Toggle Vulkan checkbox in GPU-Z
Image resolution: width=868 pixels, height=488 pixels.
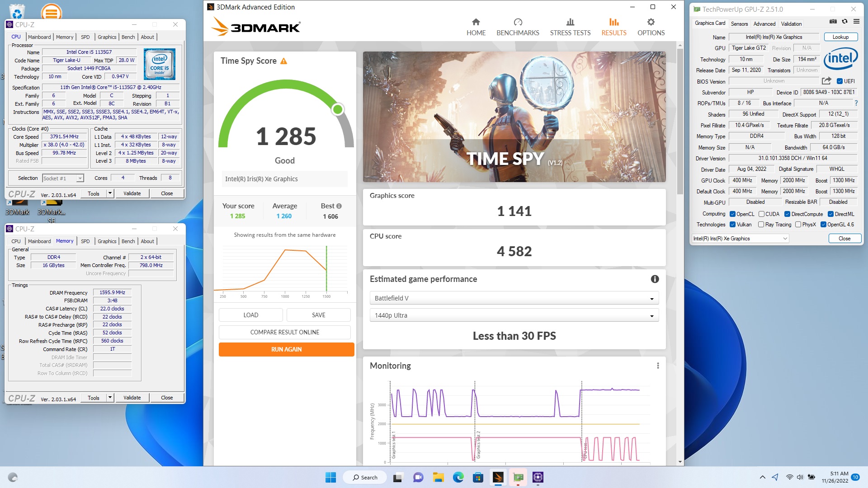(x=732, y=225)
